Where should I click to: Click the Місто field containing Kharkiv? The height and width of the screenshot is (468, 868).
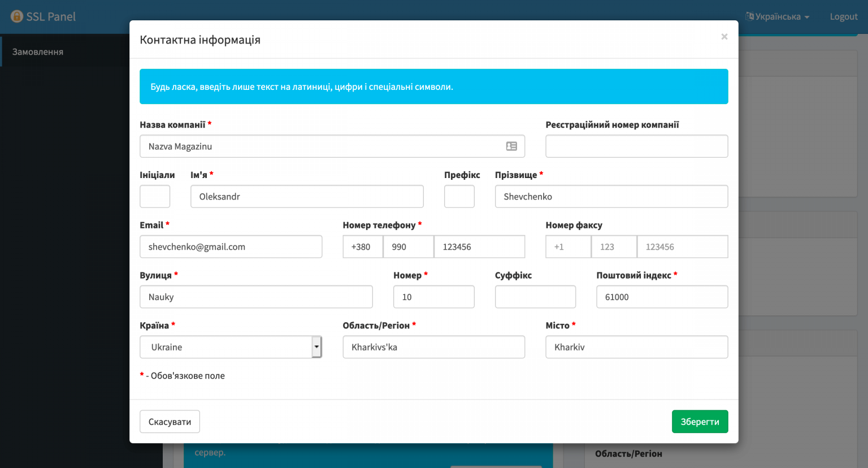tap(636, 347)
